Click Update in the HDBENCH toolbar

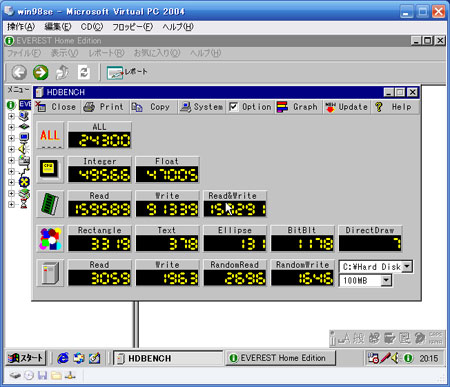click(x=347, y=107)
